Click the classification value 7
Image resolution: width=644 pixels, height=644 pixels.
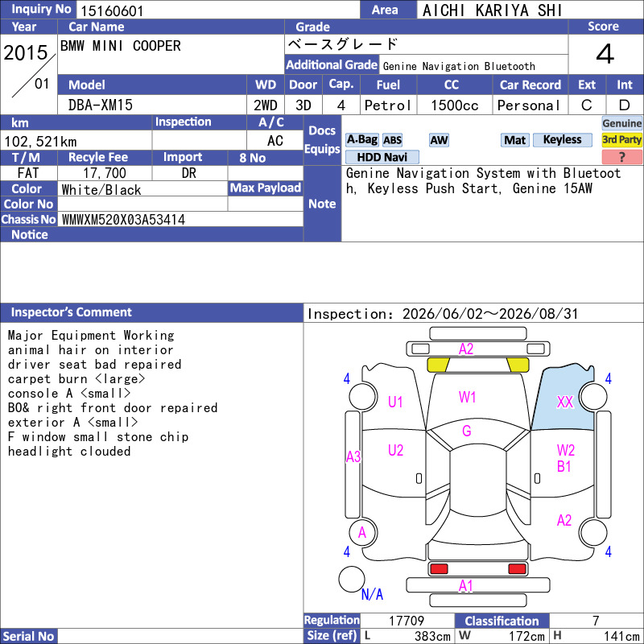[596, 621]
